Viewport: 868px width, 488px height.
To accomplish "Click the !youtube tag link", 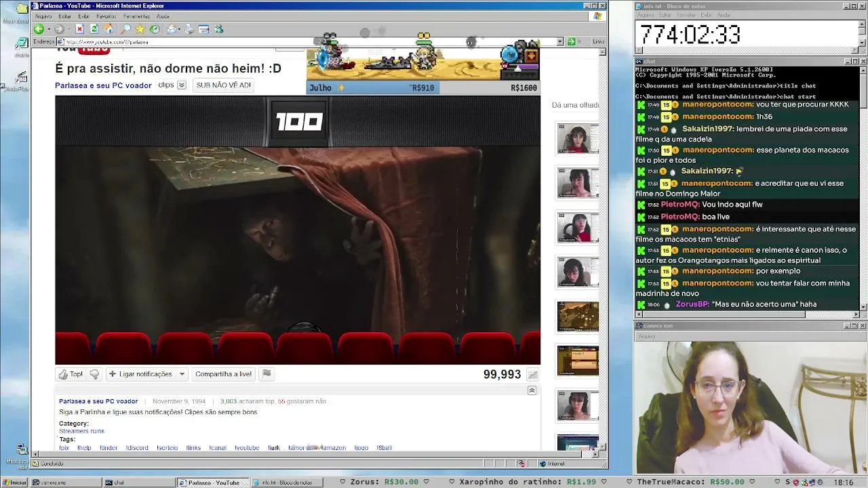I will click(x=247, y=448).
